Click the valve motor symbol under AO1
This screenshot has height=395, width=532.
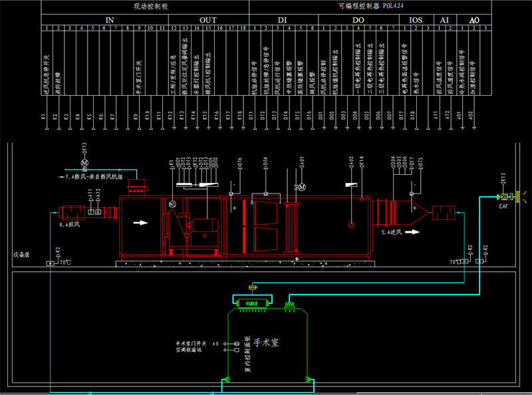pyautogui.click(x=301, y=188)
